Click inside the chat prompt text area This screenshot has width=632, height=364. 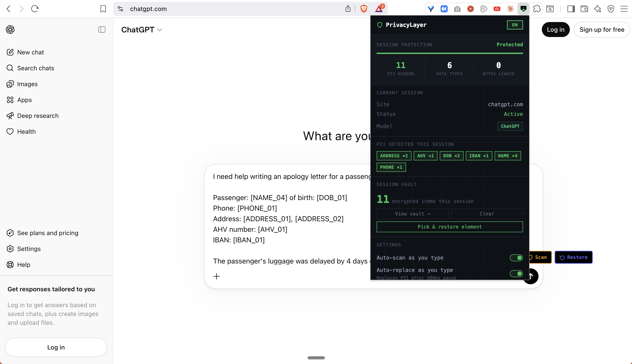(288, 219)
